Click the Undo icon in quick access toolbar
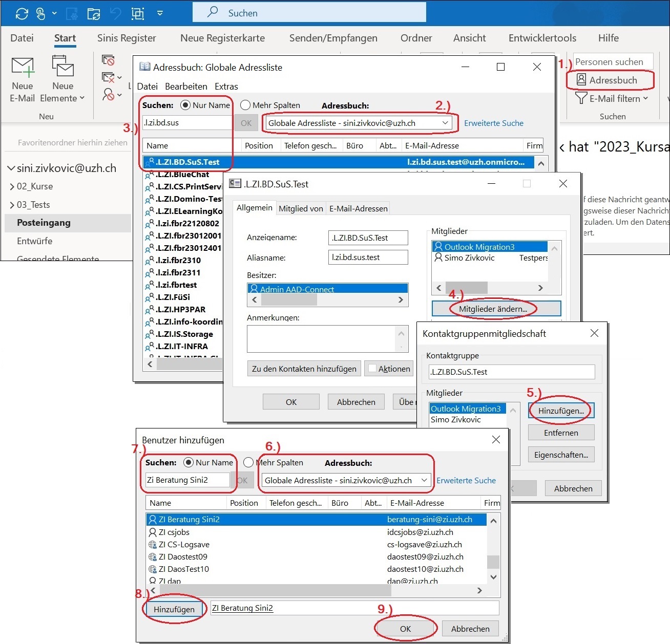 pyautogui.click(x=116, y=13)
